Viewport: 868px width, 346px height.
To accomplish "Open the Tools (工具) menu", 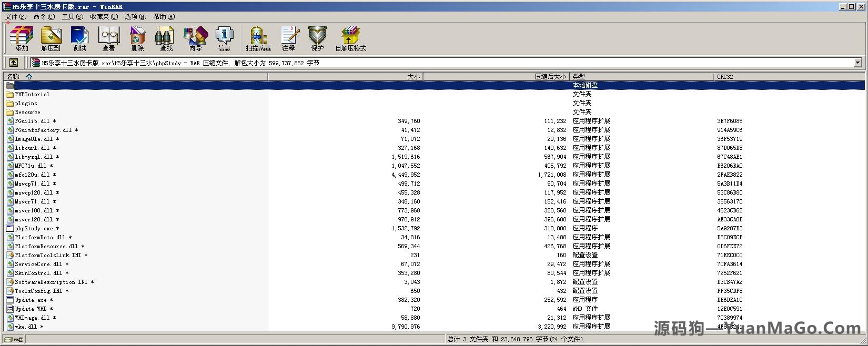I will [73, 17].
